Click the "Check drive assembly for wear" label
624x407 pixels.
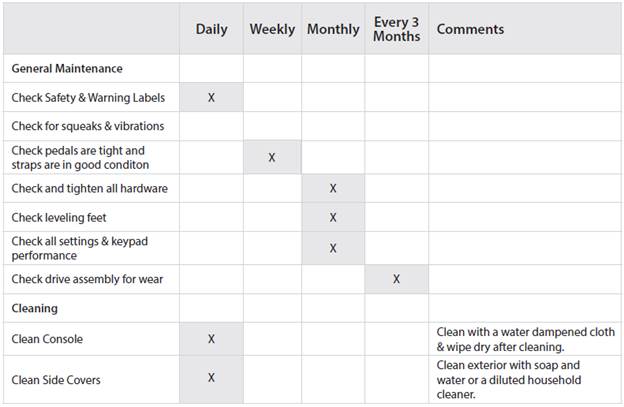tap(86, 279)
